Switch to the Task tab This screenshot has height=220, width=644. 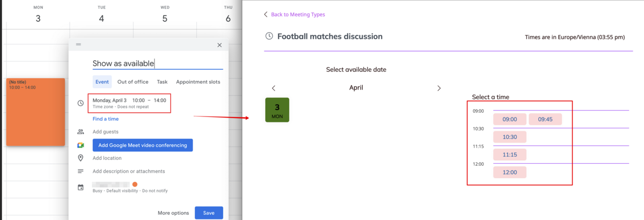coord(162,82)
